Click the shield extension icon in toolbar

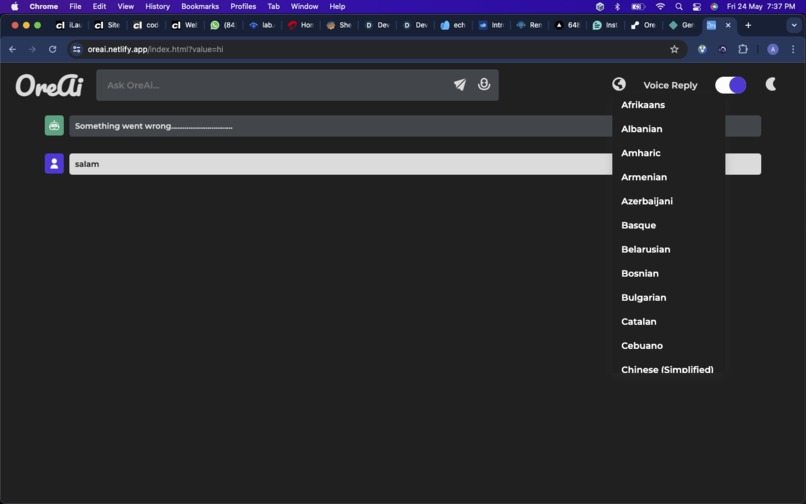coord(702,49)
